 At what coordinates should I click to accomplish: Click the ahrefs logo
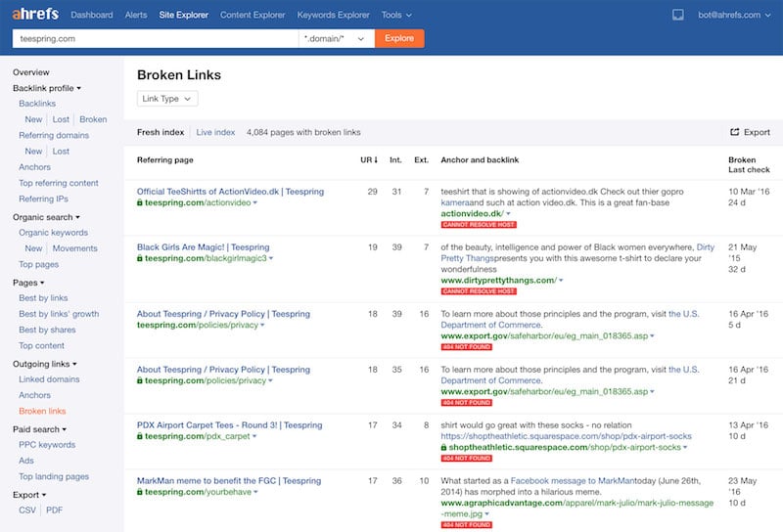coord(35,14)
